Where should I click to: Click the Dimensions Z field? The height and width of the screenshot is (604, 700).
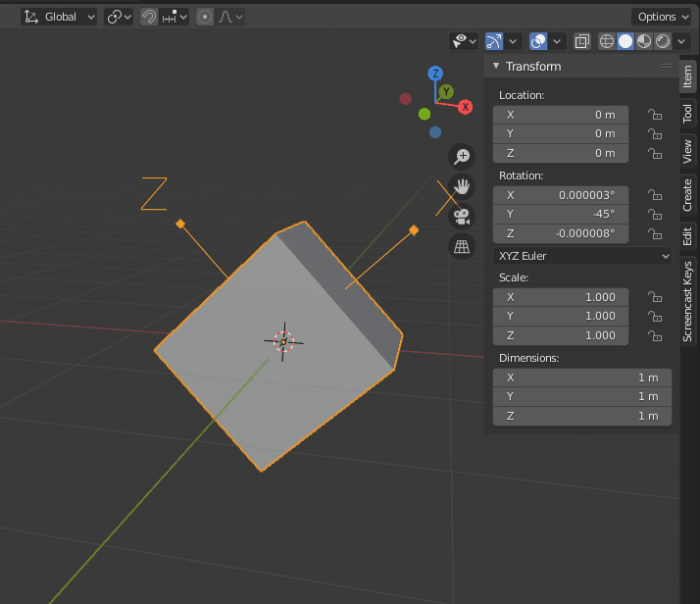click(582, 416)
